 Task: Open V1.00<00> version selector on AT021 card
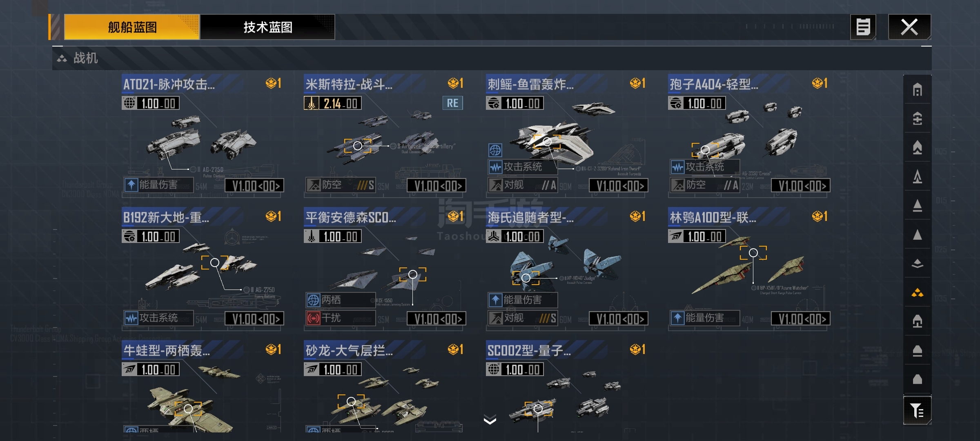tap(255, 186)
